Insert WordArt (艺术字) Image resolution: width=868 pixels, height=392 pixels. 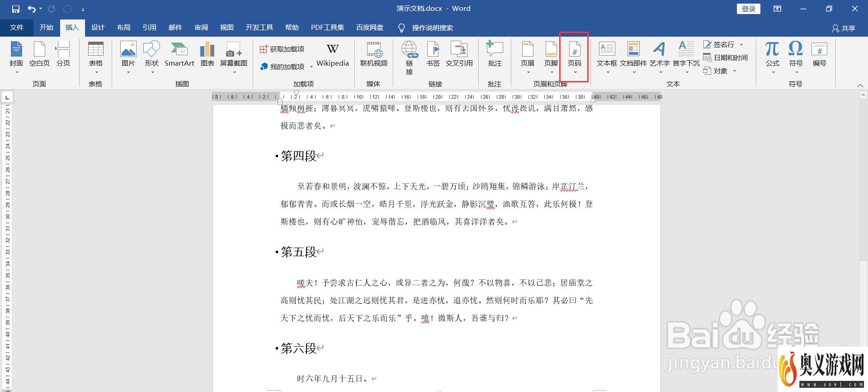pos(660,57)
